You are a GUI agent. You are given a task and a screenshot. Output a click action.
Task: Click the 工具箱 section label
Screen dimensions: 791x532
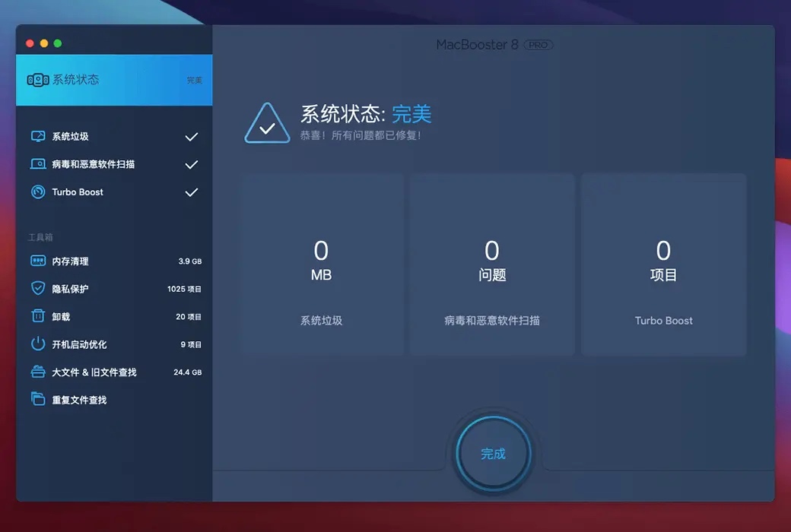pyautogui.click(x=40, y=237)
